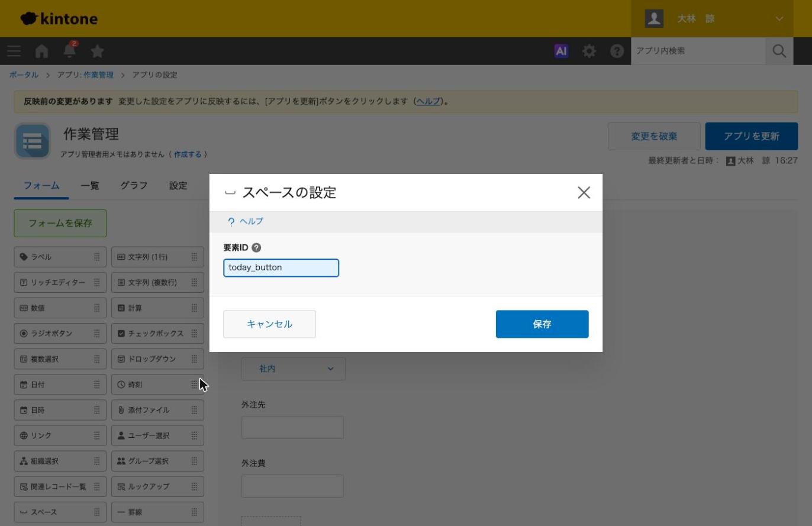Viewport: 812px width, 526px height.
Task: Switch to the グラフ tab
Action: pyautogui.click(x=134, y=186)
